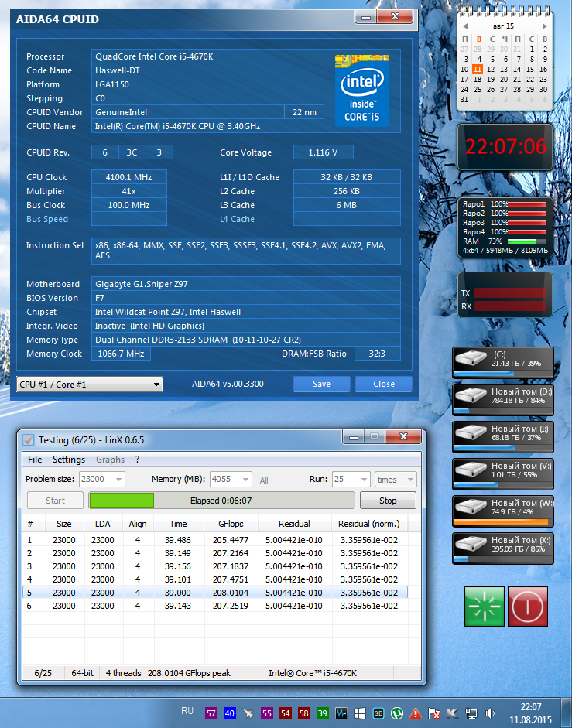Open the Новый том (X:) drive gadget
The width and height of the screenshot is (572, 728).
pyautogui.click(x=503, y=549)
